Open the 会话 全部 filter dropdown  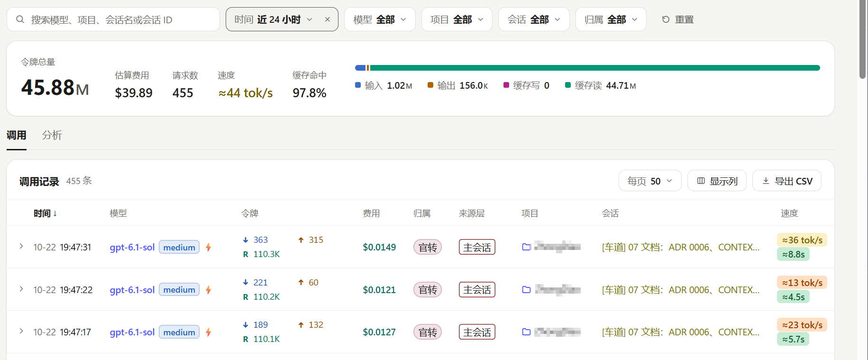534,19
